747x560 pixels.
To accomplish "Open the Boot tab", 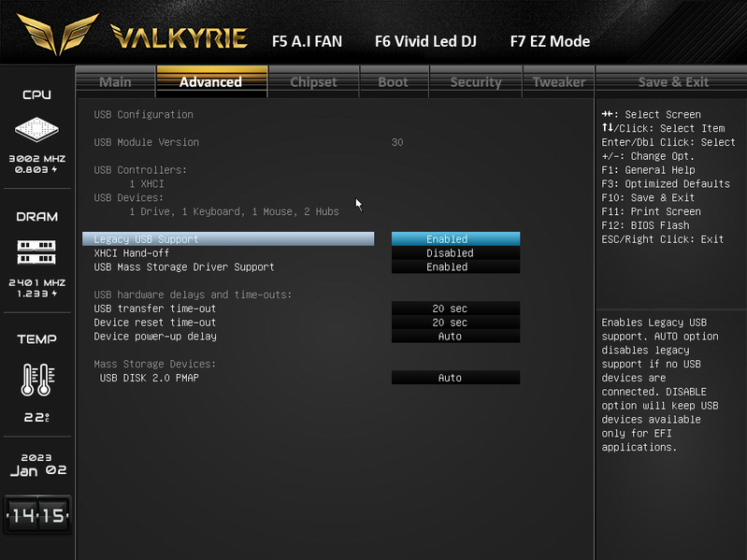I will point(394,82).
